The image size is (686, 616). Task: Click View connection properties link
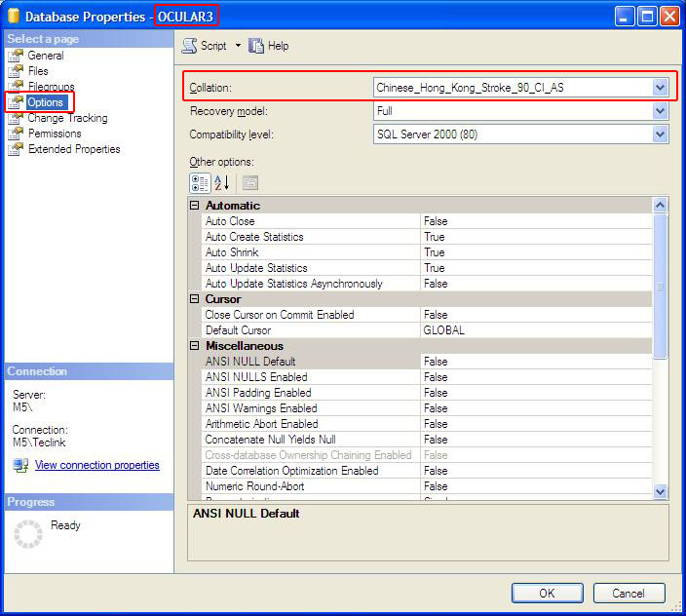[97, 465]
